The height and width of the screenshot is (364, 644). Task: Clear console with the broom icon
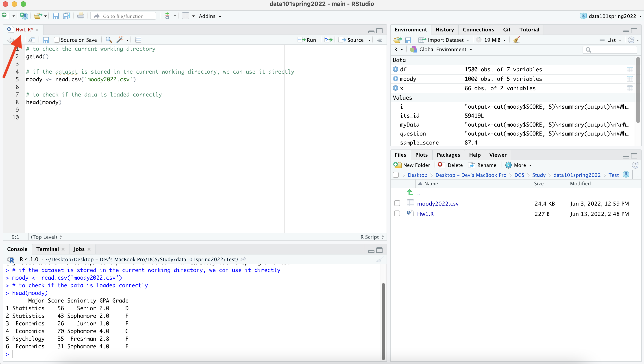pyautogui.click(x=379, y=259)
